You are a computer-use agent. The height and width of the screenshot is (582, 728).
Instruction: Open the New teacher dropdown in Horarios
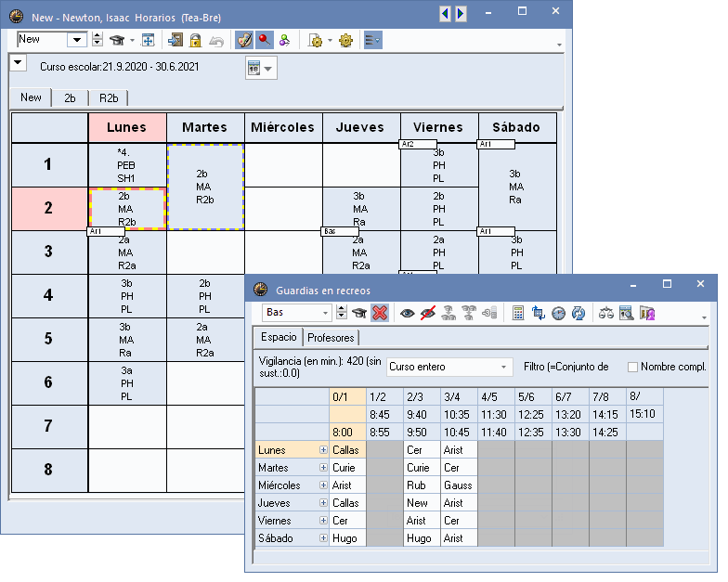tap(77, 40)
